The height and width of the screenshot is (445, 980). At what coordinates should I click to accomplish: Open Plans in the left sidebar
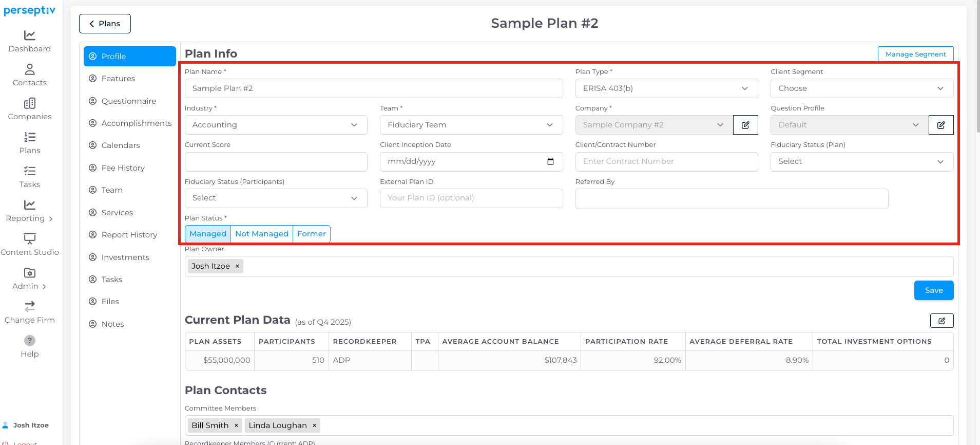[30, 143]
